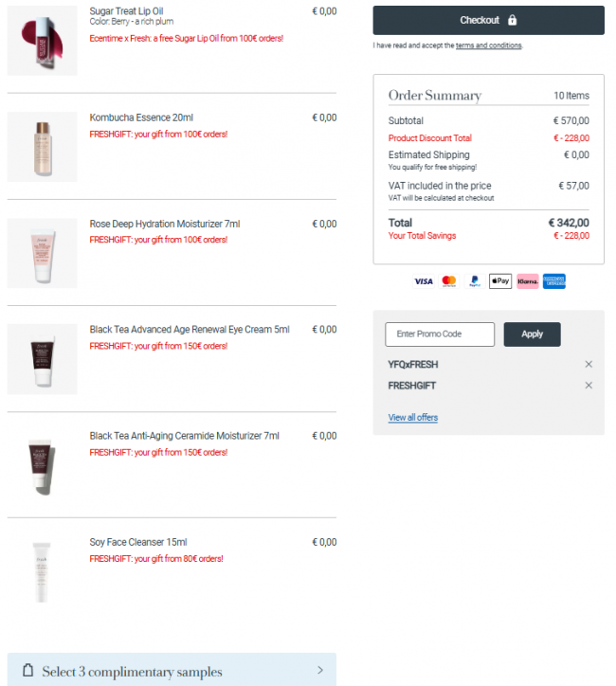View all offers link

coord(413,417)
